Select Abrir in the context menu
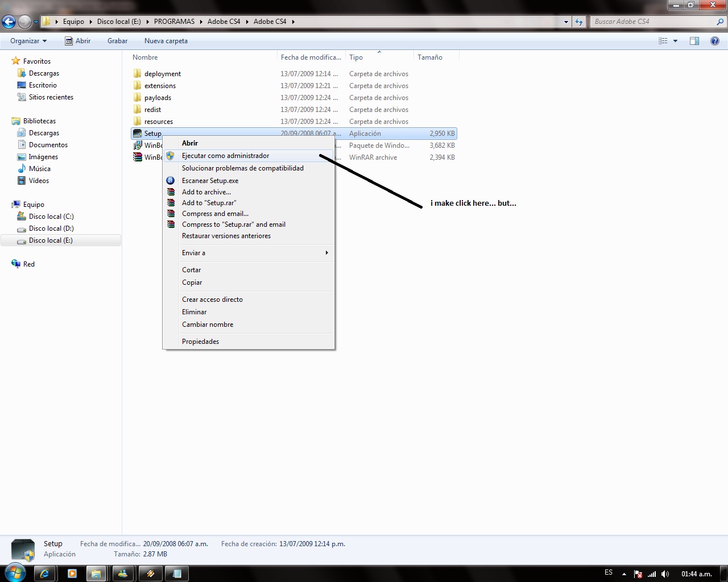The image size is (728, 582). pyautogui.click(x=249, y=143)
